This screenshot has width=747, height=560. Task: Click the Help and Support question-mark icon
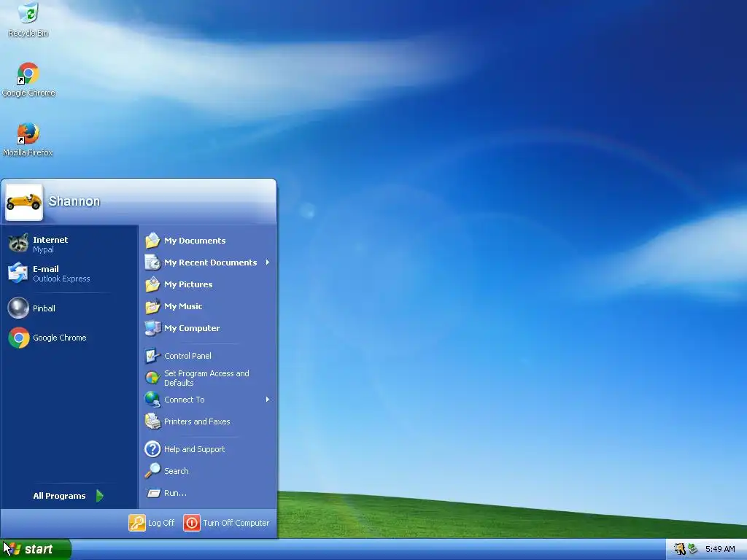pos(152,449)
